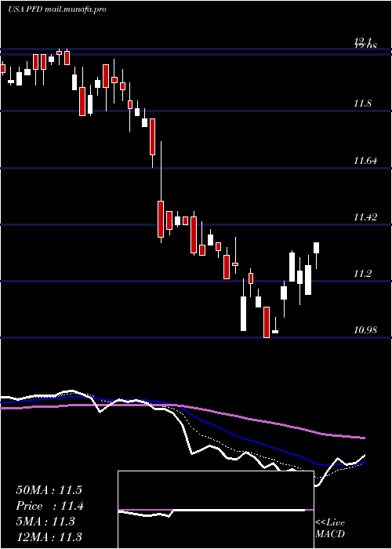Viewport: 392px width, 549px height.
Task: Click the 'Price : 11.4' readout
Action: [50, 506]
